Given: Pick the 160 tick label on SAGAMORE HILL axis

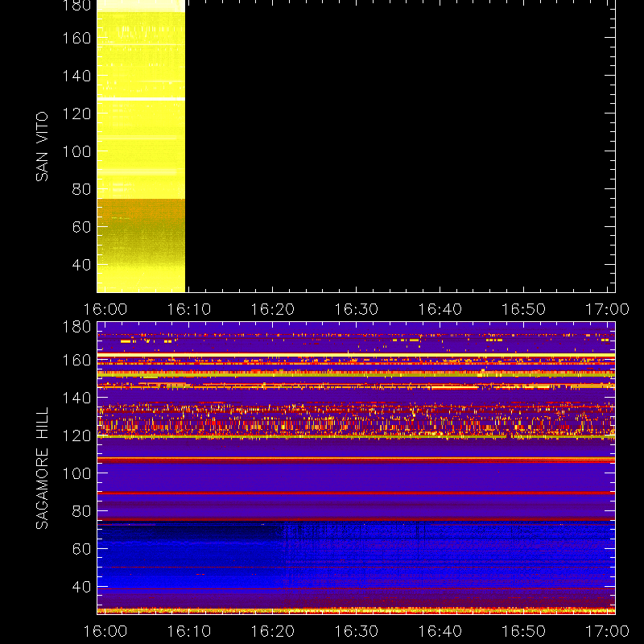Looking at the screenshot, I should point(76,360).
